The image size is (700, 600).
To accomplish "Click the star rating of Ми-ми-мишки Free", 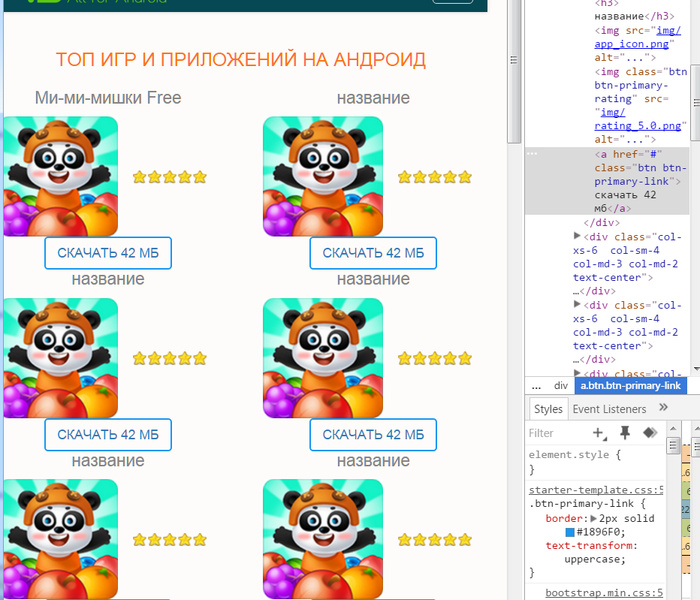I will click(170, 177).
